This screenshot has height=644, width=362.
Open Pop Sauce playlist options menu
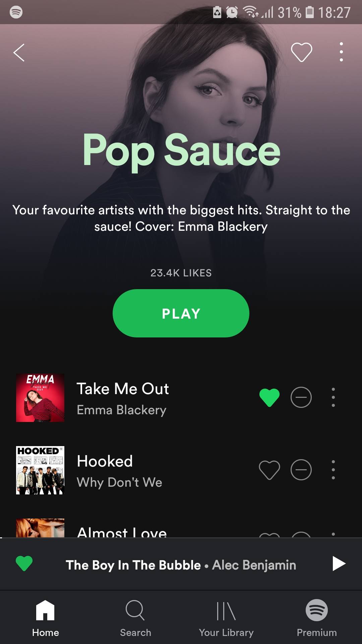(341, 52)
